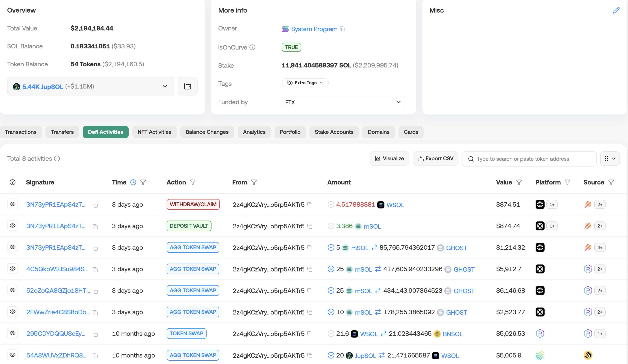Switch to the Stake Accounts tab
Viewport: 628px width, 364px height.
click(334, 132)
